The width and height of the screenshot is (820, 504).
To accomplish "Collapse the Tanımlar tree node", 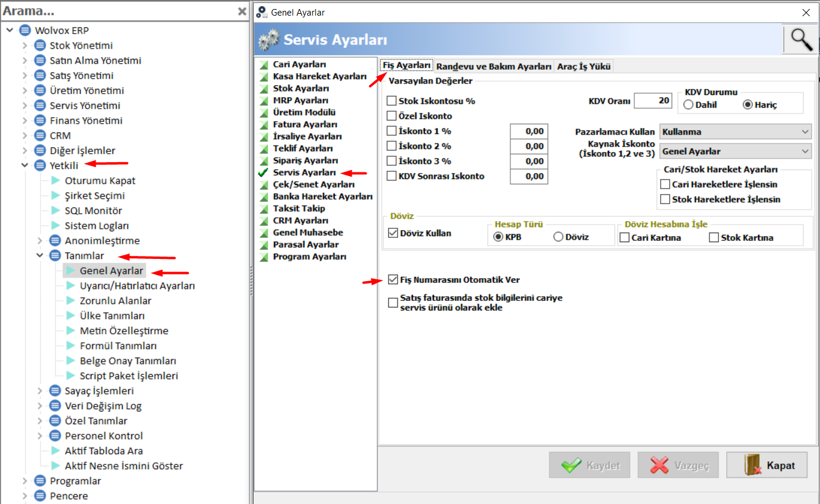I will pyautogui.click(x=40, y=255).
